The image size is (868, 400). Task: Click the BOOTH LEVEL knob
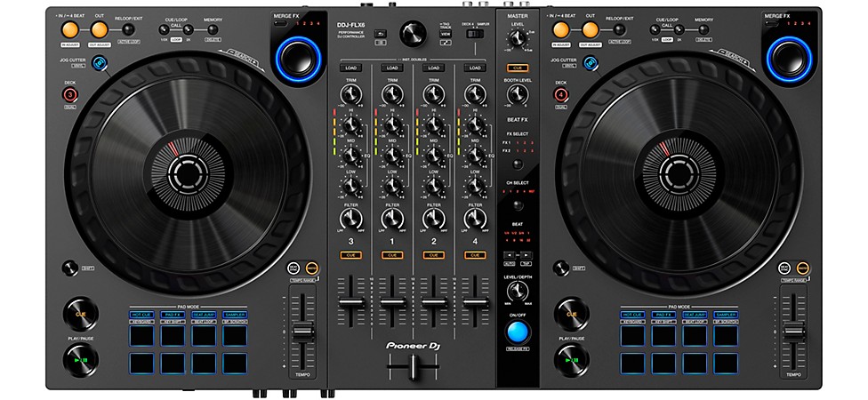click(x=518, y=94)
